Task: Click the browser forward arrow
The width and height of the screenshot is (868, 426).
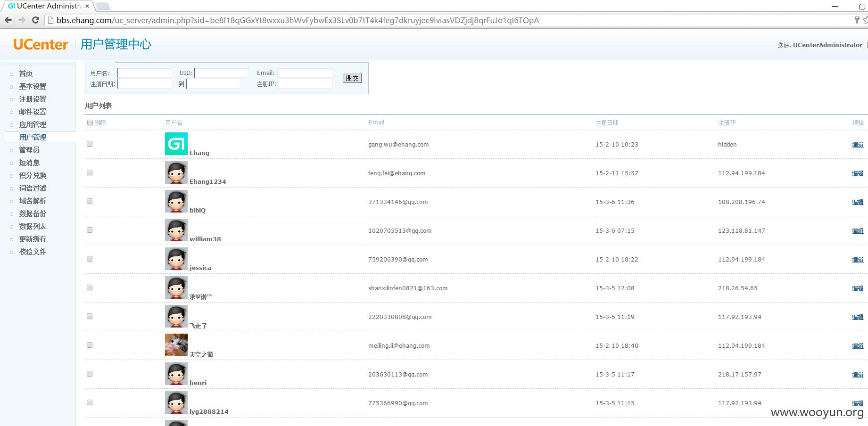Action: 22,20
